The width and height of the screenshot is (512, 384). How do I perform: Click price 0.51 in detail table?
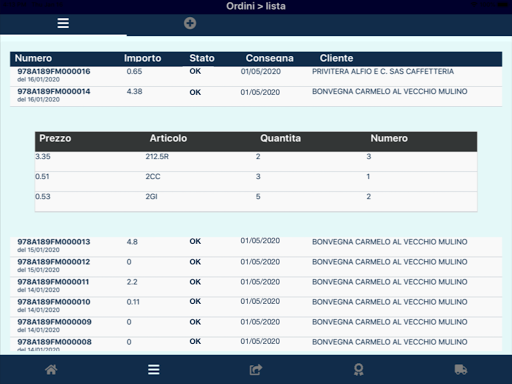(x=42, y=176)
